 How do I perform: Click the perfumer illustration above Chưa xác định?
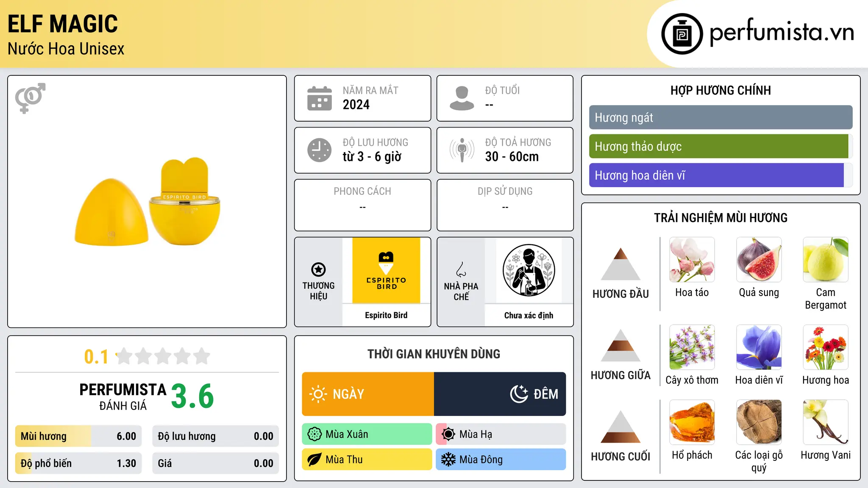pos(529,270)
